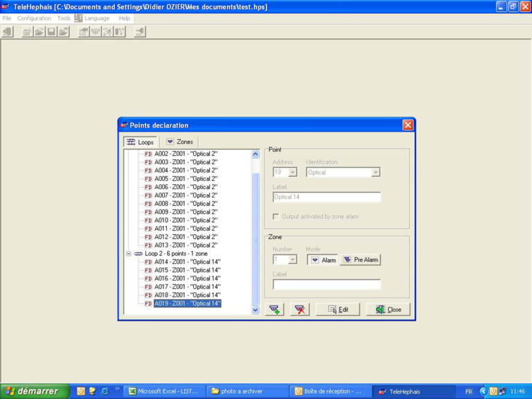
Task: Toggle Output activated by zone alarm checkbox
Action: coord(276,217)
